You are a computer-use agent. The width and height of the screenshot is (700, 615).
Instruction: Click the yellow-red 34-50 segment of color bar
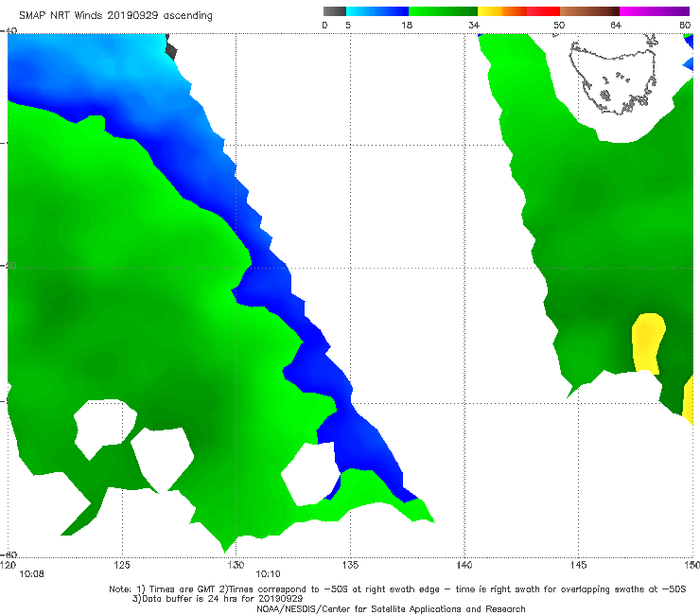(518, 11)
